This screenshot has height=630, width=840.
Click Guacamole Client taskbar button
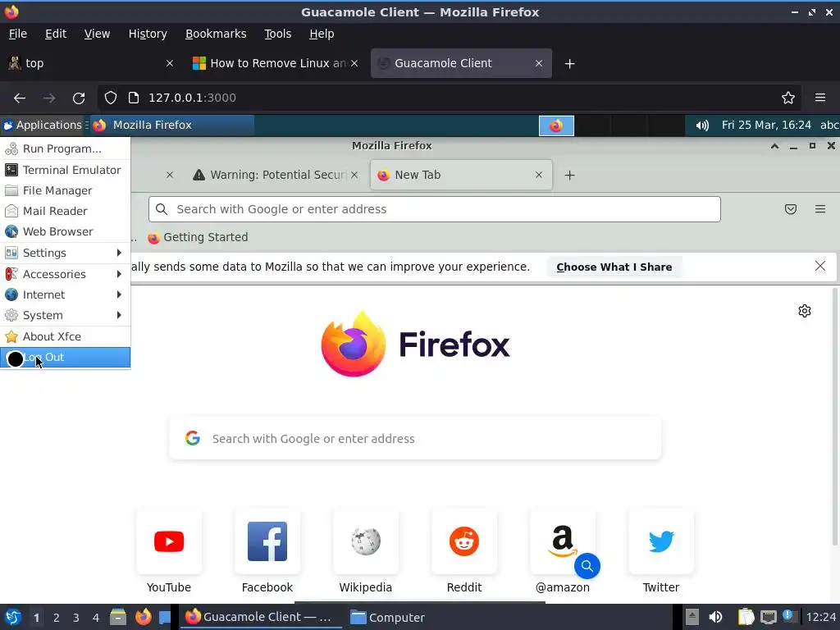[260, 617]
